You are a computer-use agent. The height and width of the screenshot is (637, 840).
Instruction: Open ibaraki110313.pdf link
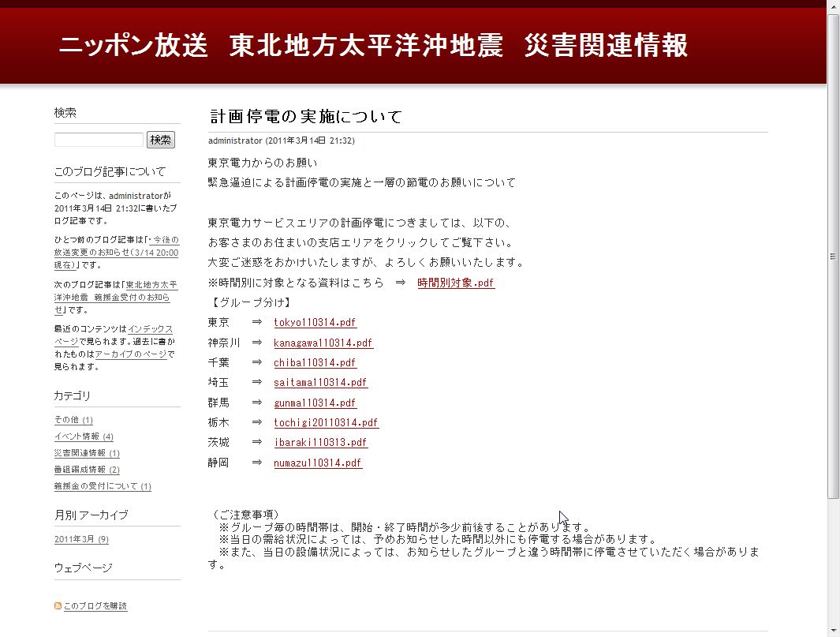coord(320,442)
